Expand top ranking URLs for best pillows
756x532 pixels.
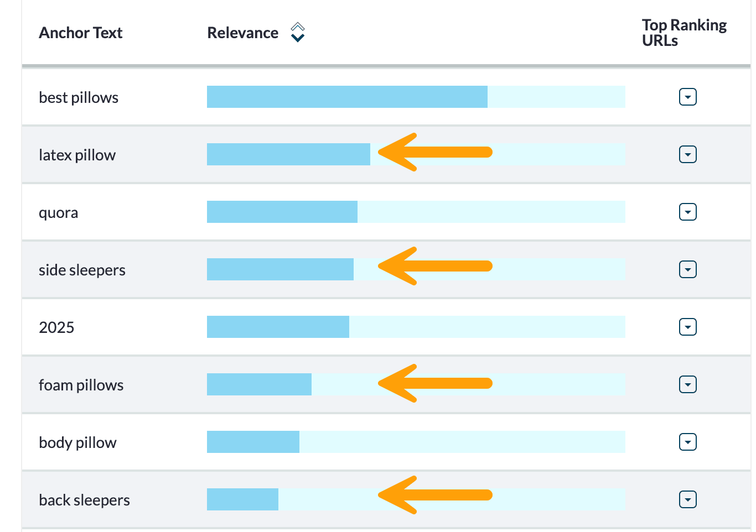pyautogui.click(x=687, y=97)
